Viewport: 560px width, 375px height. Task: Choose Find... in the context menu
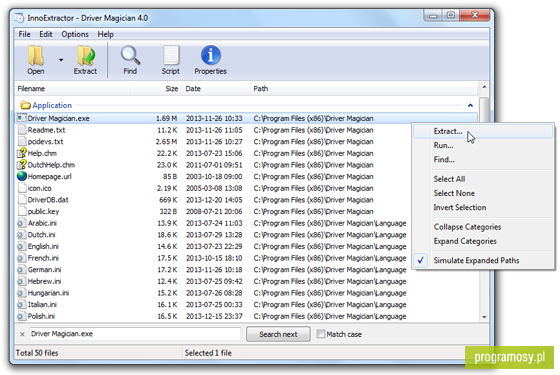pos(483,160)
